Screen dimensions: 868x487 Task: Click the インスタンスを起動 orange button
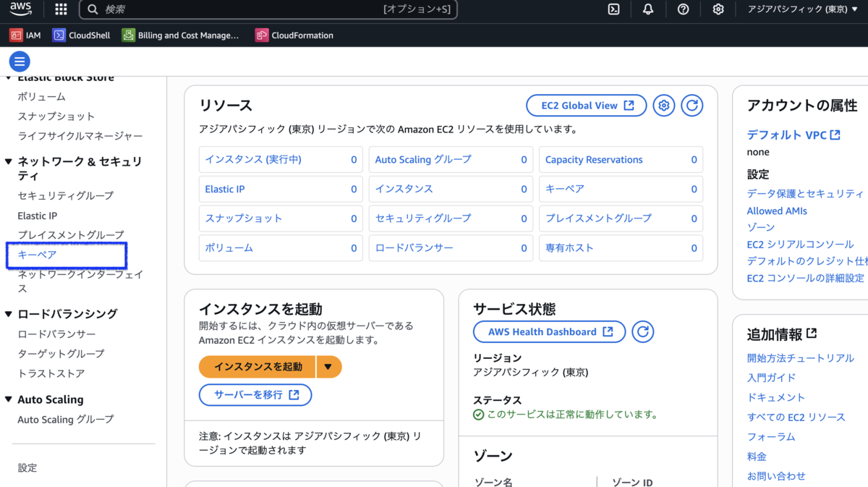(x=258, y=367)
